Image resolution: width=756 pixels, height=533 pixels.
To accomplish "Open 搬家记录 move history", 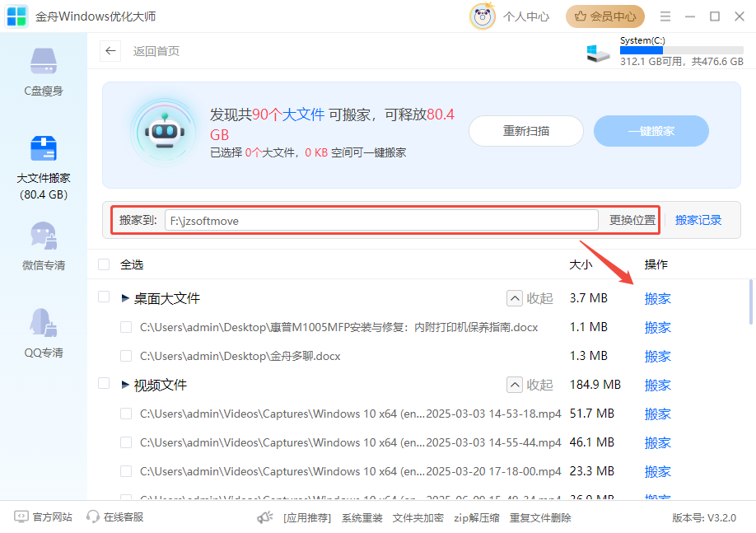I will pos(698,221).
